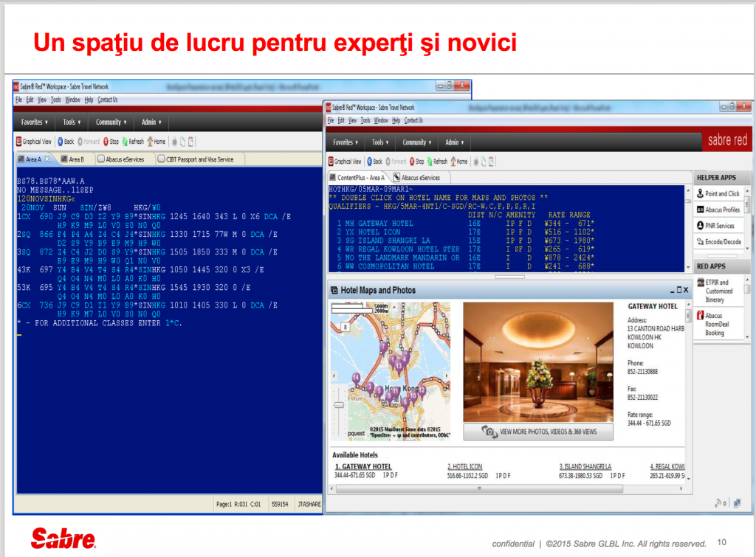Open Encode/Decode helper app
This screenshot has height=557, width=756.
[x=719, y=241]
